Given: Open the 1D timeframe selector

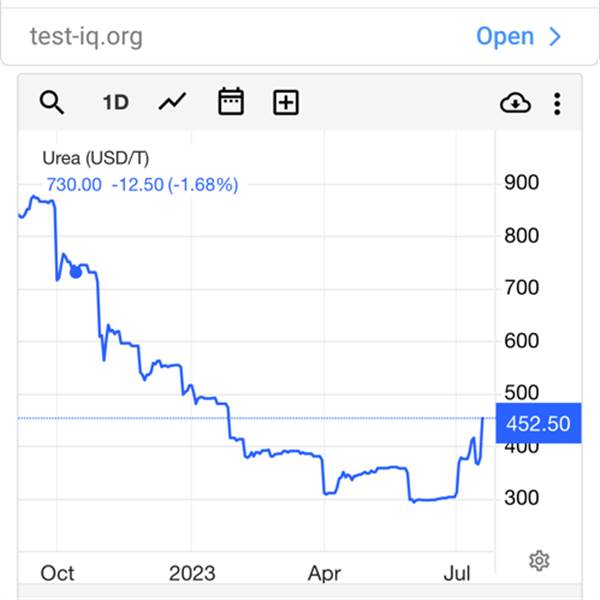Looking at the screenshot, I should (115, 102).
